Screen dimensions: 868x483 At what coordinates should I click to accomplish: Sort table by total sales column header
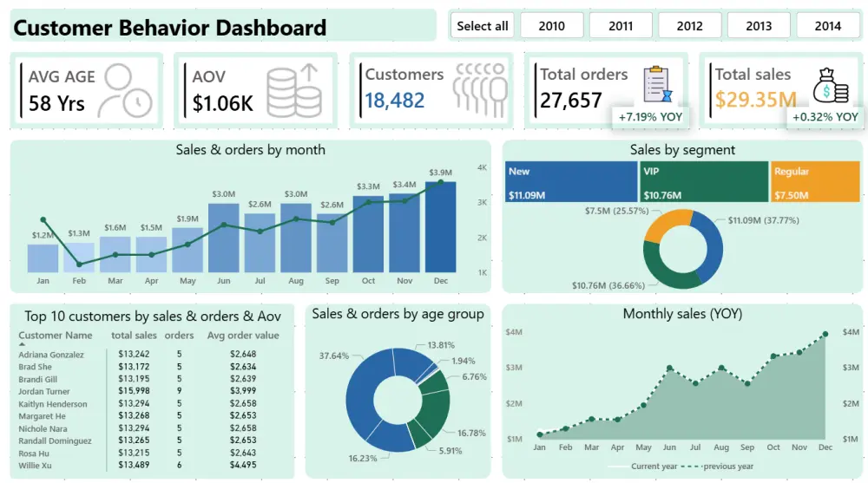134,336
